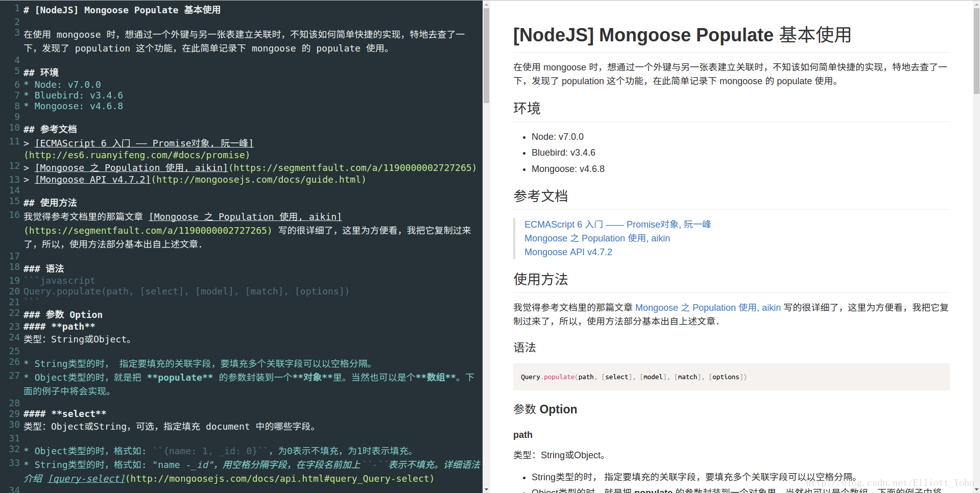This screenshot has width=980, height=493.
Task: Click 'Node: v7.0.0' bullet in preview
Action: tap(557, 137)
